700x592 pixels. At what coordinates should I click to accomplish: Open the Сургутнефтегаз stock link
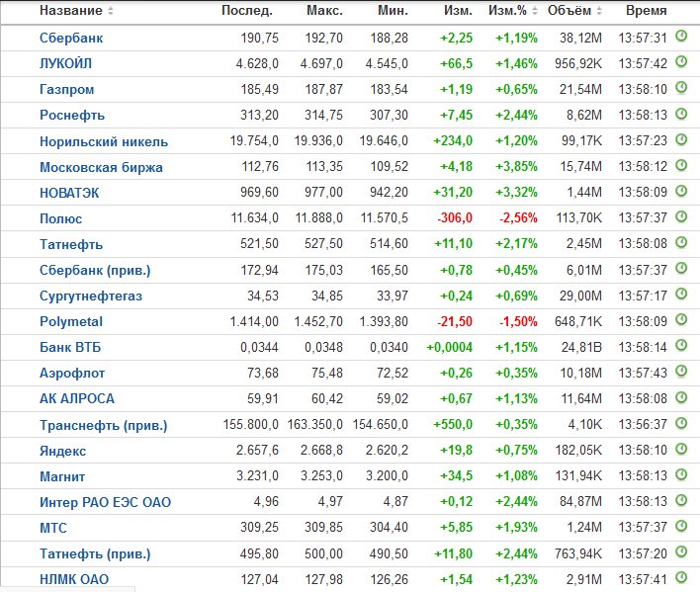(x=91, y=296)
